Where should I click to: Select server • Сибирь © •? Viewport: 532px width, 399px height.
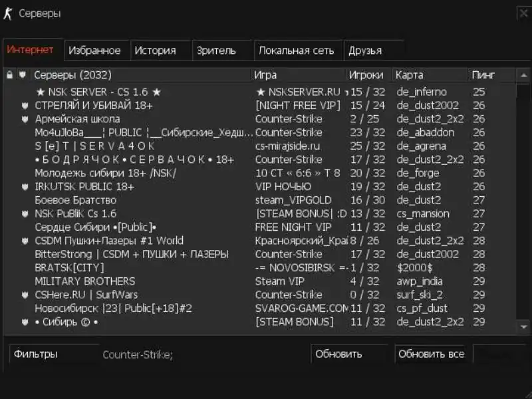pyautogui.click(x=259, y=322)
